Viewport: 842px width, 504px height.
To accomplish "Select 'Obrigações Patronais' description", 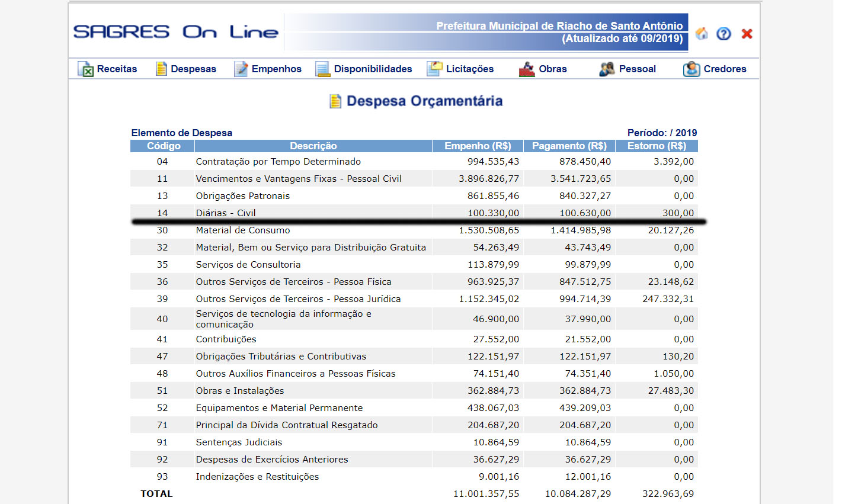I will pos(243,196).
